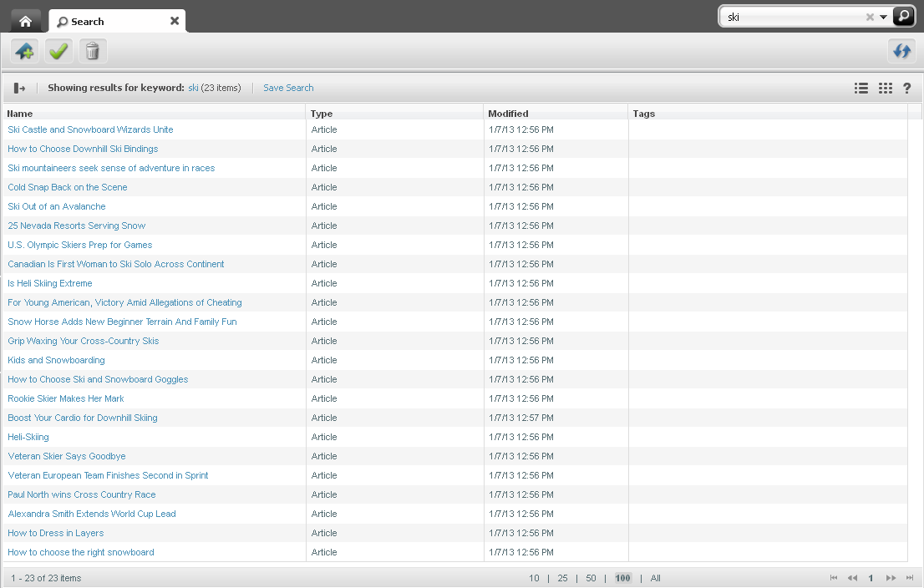The image size is (924, 588).
Task: Show All items per page
Action: click(x=655, y=578)
